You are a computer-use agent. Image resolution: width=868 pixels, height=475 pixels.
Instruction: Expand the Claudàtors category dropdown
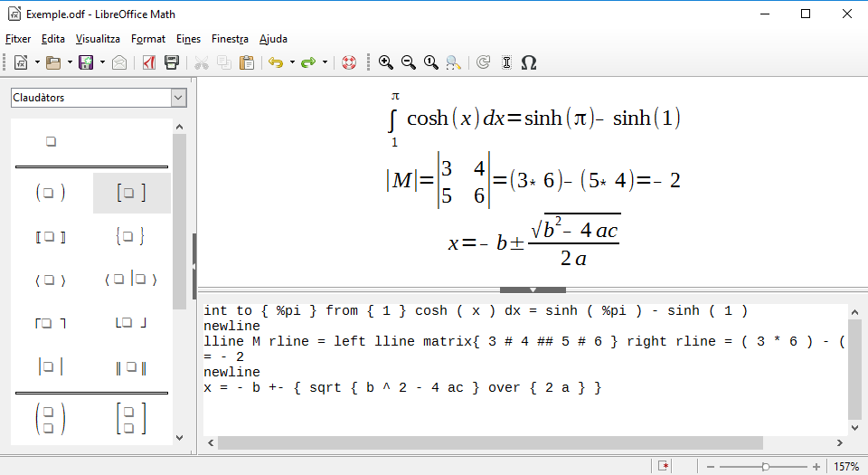pos(177,98)
